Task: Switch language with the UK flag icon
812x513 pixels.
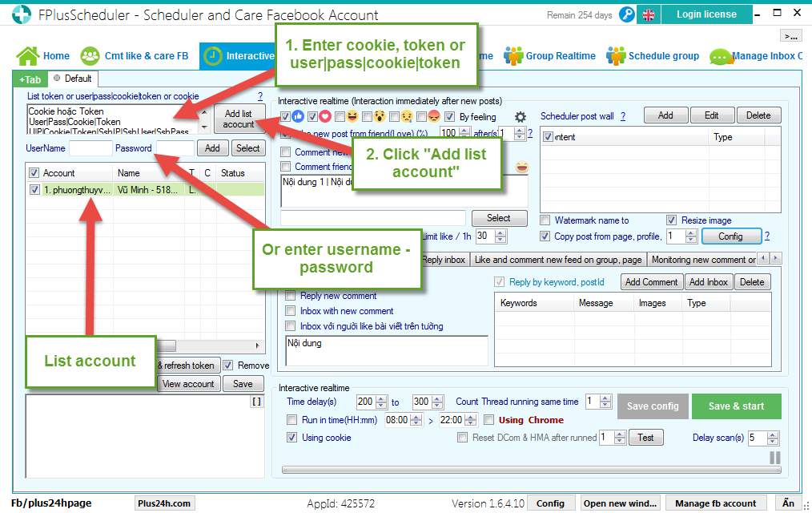Action: pyautogui.click(x=649, y=14)
